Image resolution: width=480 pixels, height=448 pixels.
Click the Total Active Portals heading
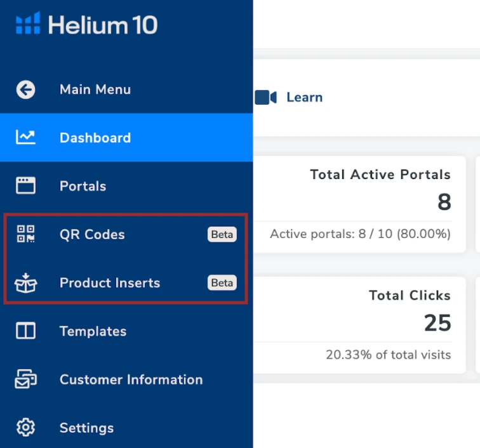click(x=380, y=175)
